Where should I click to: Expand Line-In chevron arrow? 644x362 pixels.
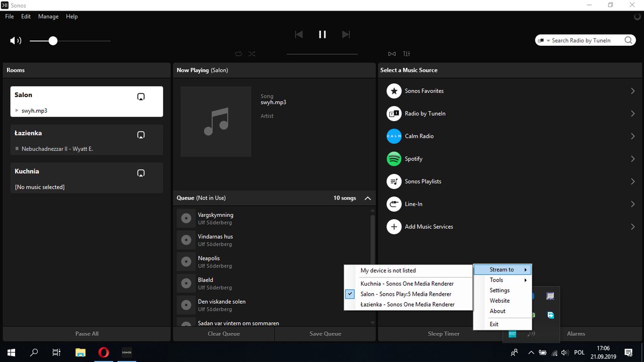point(632,204)
